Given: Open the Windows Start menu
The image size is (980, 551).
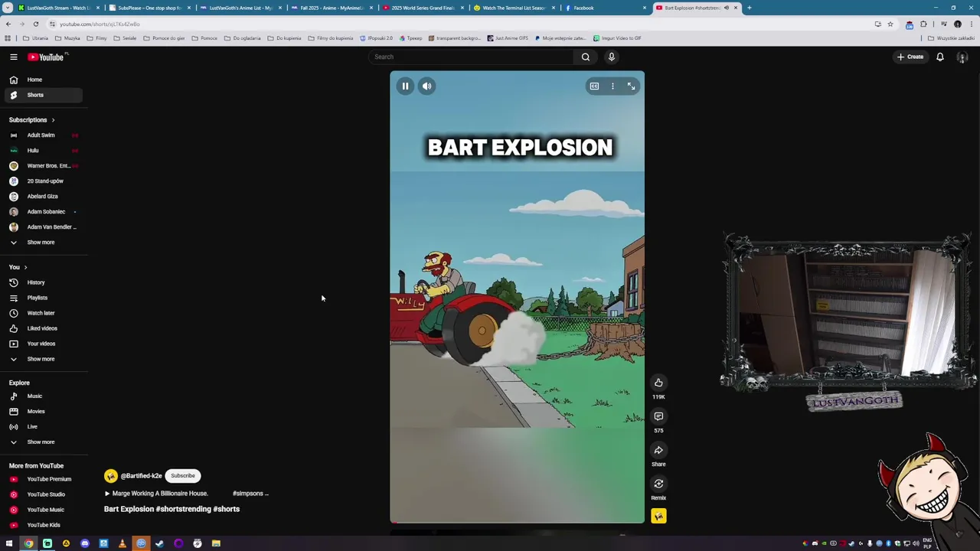Looking at the screenshot, I should 9,543.
